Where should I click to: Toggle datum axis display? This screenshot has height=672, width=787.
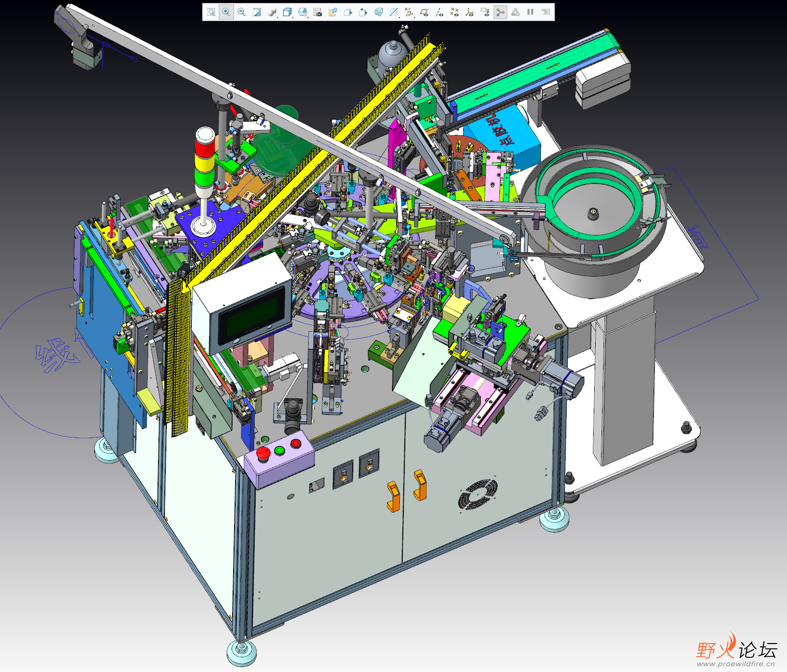(x=440, y=12)
